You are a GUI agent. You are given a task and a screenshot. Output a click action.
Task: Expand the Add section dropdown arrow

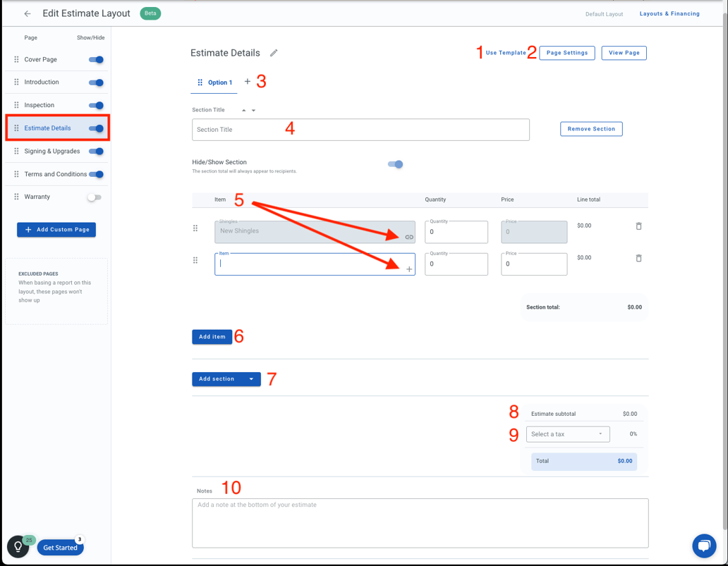click(x=250, y=379)
